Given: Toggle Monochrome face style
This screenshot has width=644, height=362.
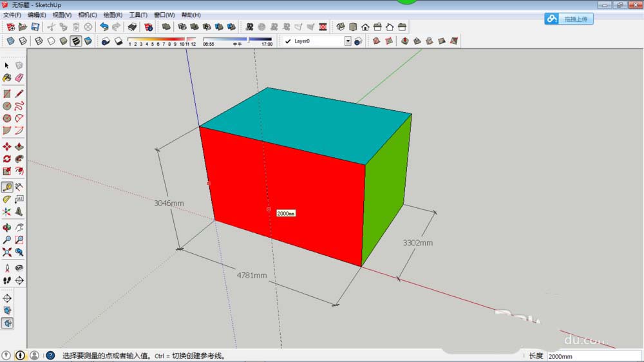Looking at the screenshot, I should point(88,41).
